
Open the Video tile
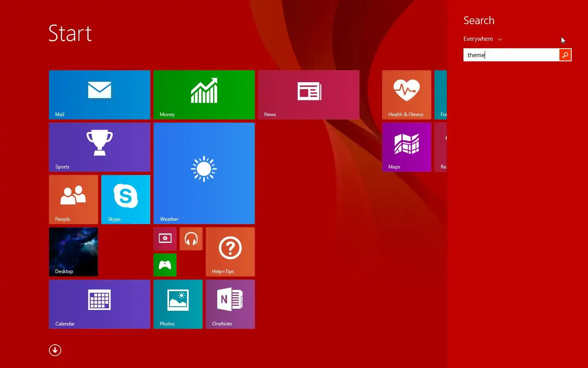pos(165,239)
